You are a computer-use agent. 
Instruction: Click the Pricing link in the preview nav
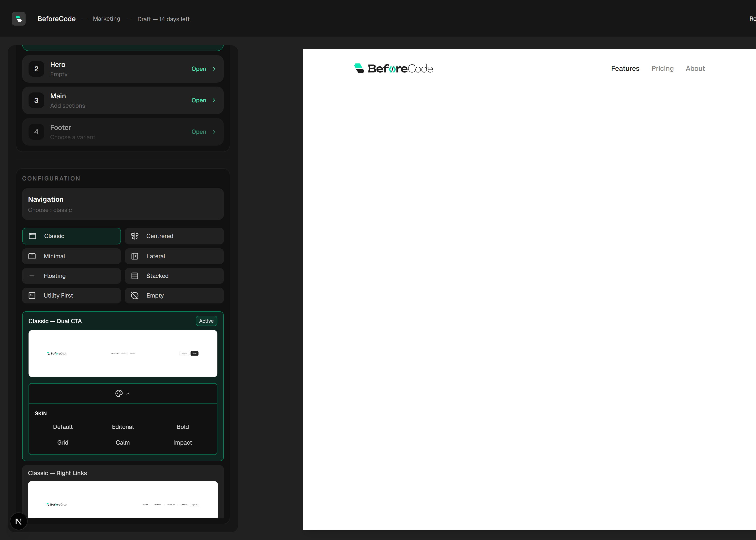662,69
